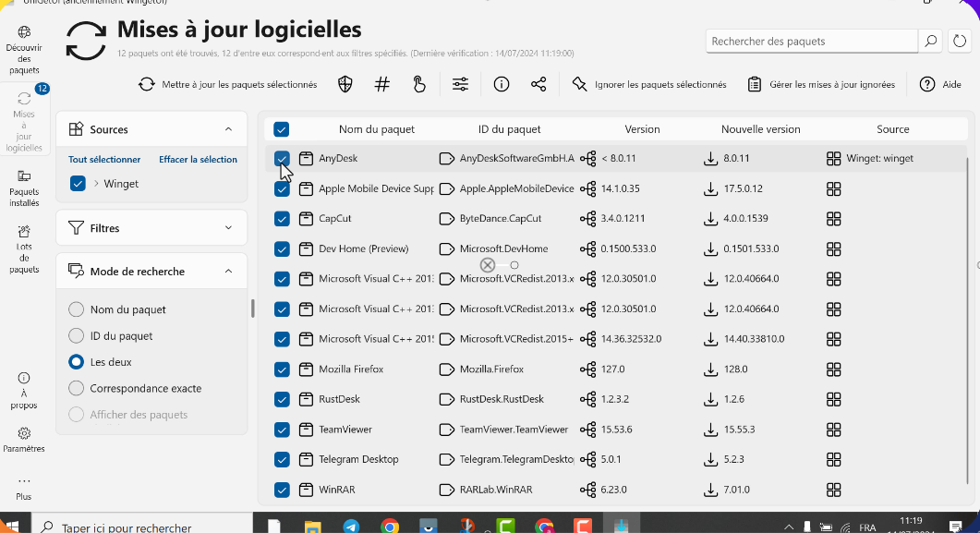Click the TeamViewer package box icon

pyautogui.click(x=306, y=430)
